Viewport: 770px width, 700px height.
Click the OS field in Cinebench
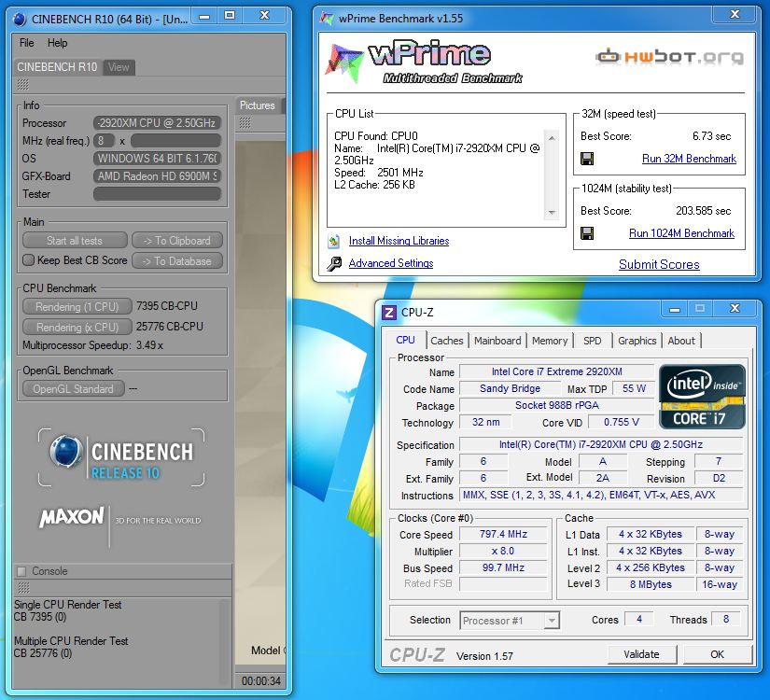[x=157, y=159]
